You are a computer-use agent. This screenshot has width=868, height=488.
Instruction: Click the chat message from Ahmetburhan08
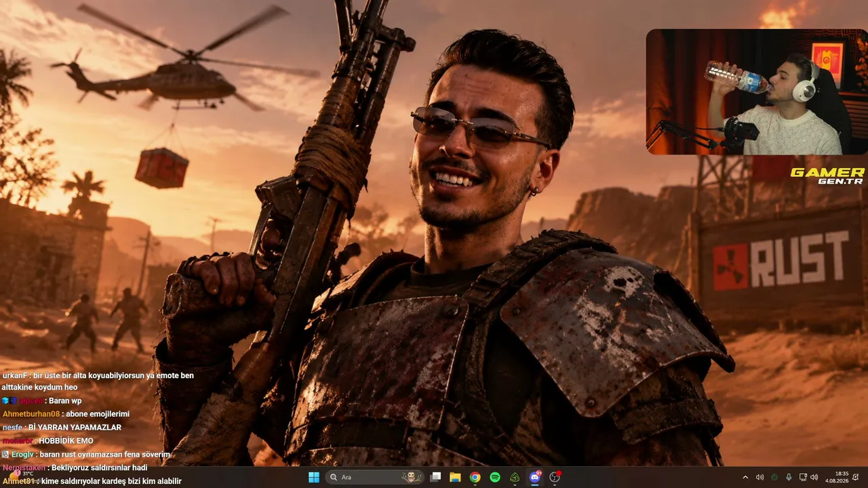66,414
